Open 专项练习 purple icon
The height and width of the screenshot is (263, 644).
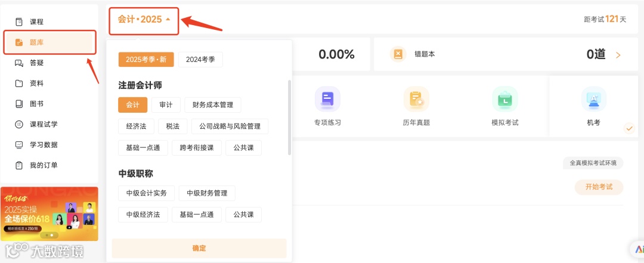[327, 99]
